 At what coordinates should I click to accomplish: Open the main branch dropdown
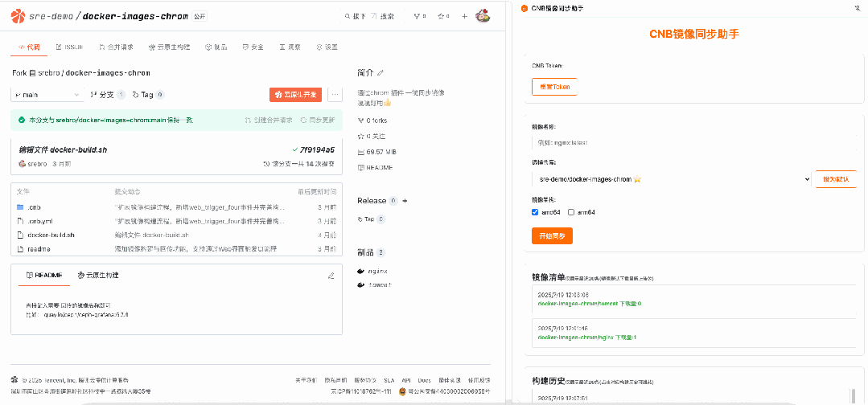[x=47, y=95]
